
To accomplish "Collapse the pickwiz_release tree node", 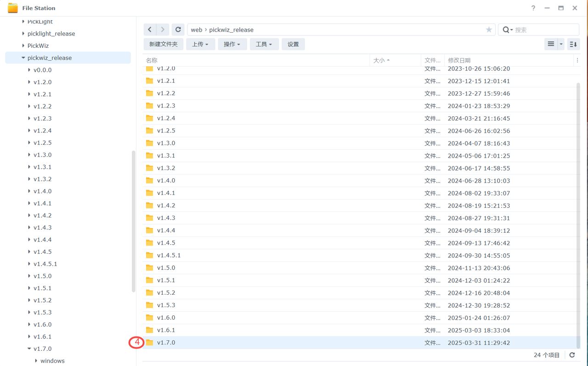I will [23, 58].
